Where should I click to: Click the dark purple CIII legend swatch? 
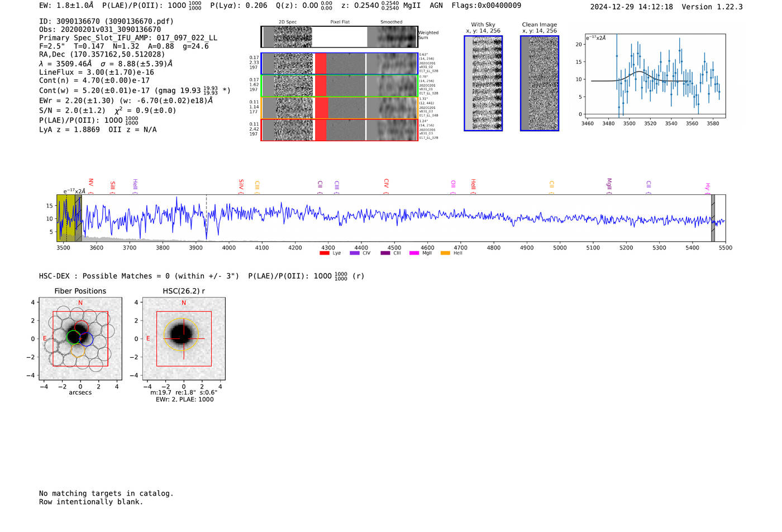coord(385,253)
